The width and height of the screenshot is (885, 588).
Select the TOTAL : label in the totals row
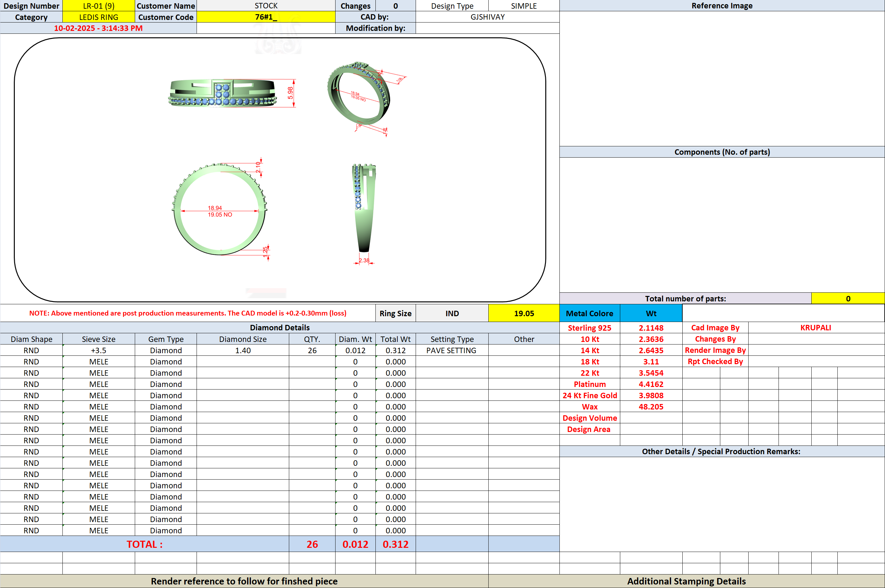pyautogui.click(x=144, y=544)
